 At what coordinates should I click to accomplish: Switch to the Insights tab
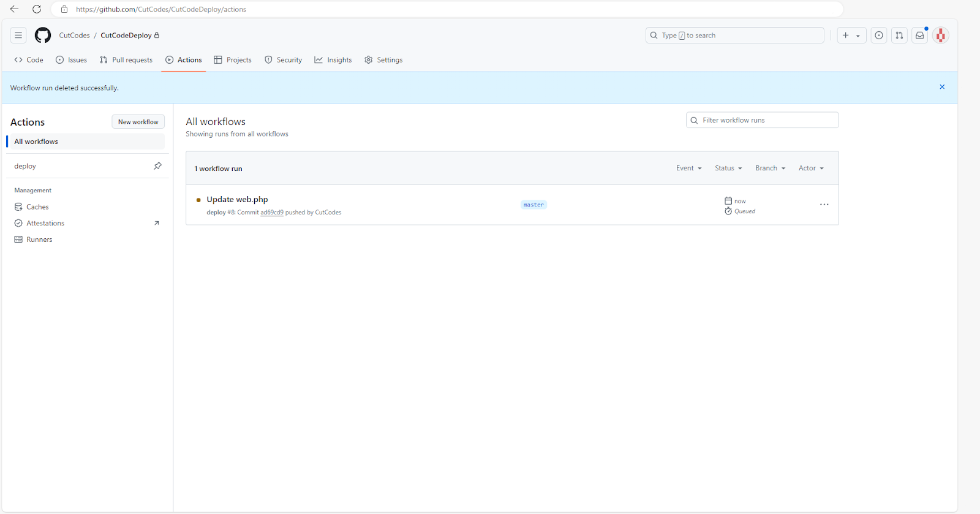point(333,60)
